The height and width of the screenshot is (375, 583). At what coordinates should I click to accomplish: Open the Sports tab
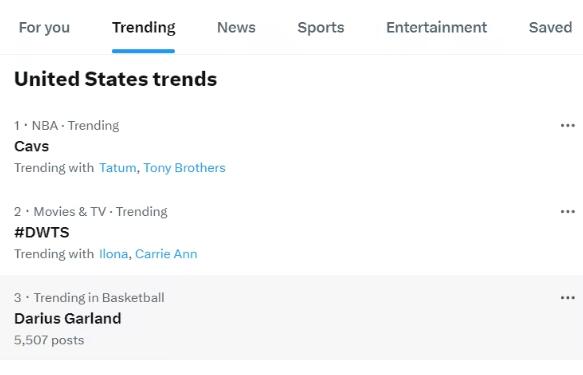tap(321, 28)
